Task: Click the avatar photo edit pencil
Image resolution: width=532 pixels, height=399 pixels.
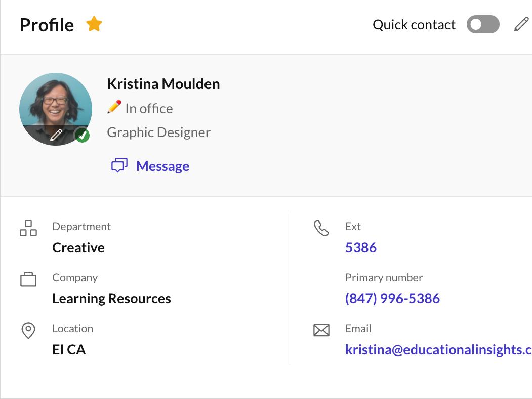Action: click(56, 135)
